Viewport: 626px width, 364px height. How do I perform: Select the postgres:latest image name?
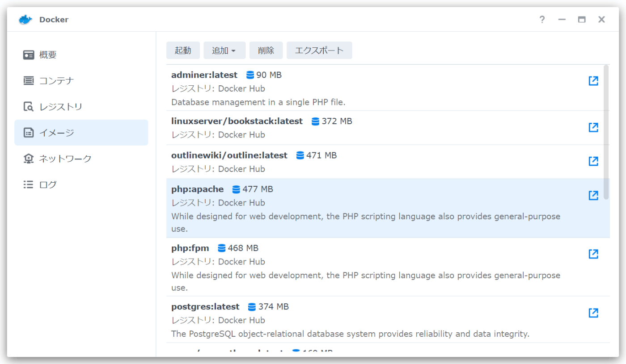coord(205,307)
